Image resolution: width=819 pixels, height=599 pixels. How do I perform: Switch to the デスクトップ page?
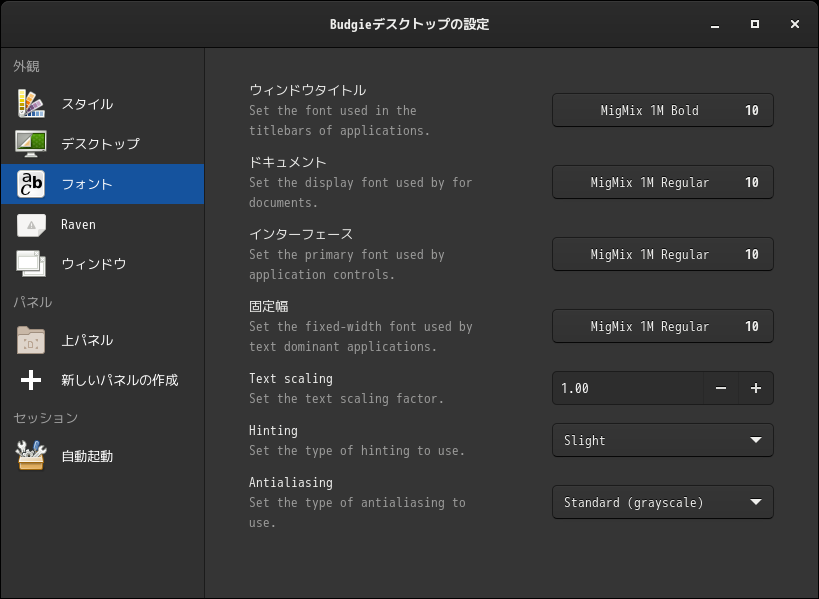coord(102,144)
